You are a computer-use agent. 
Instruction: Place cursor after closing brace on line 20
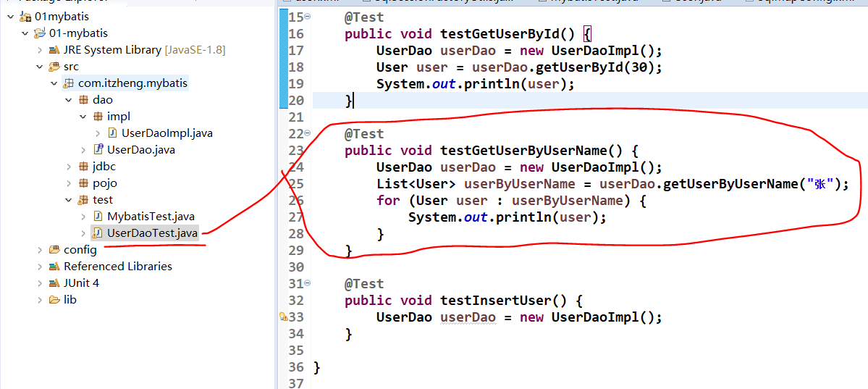click(353, 101)
